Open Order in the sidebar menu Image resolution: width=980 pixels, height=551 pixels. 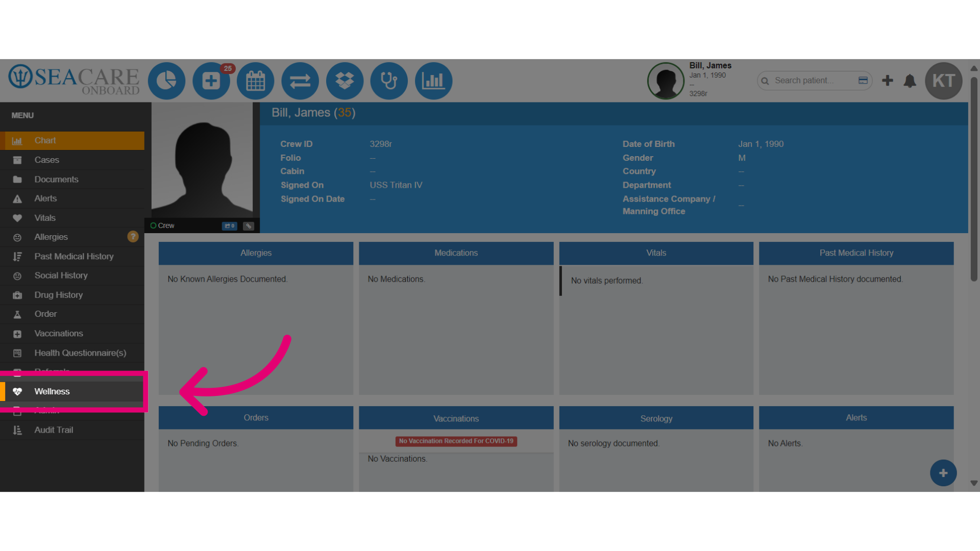click(x=72, y=314)
